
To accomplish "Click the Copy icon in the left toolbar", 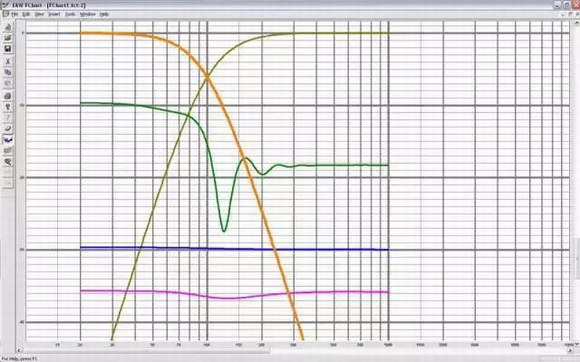I will point(8,72).
